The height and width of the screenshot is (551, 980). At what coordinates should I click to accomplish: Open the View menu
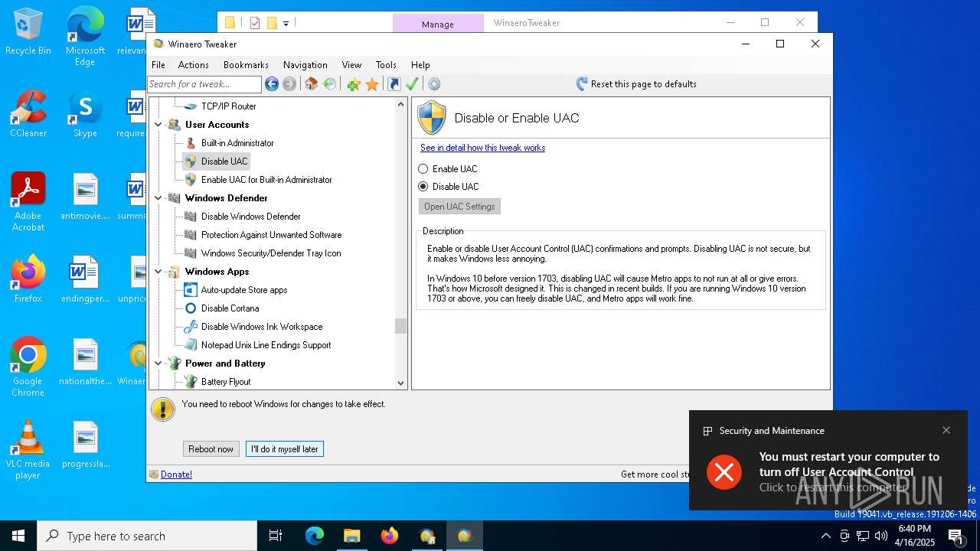tap(351, 65)
